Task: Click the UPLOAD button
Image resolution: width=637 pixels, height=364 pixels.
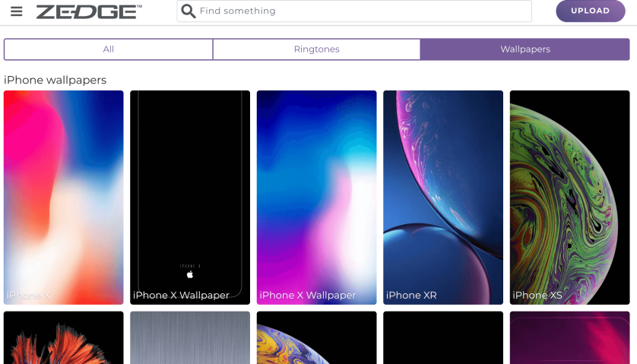Action: (591, 11)
